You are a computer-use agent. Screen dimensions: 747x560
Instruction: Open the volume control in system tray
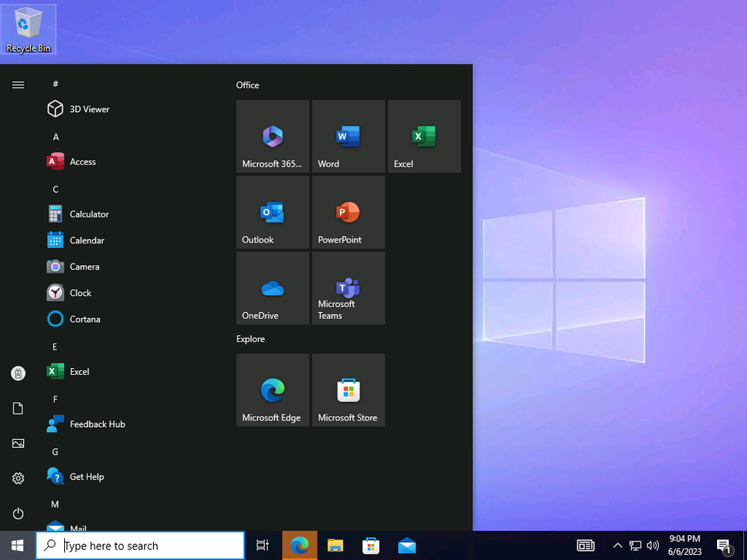[653, 546]
